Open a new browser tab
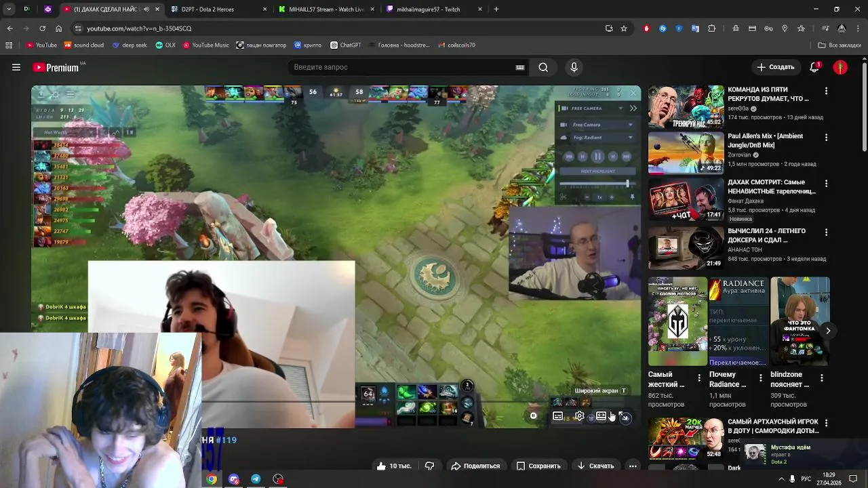Screen dimensions: 868x488 (x=496, y=9)
